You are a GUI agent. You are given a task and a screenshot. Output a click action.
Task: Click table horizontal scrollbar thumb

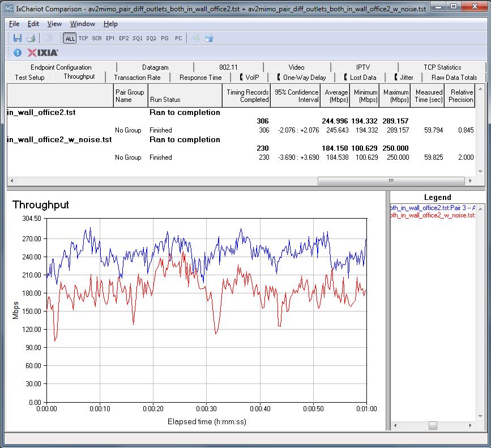pos(391,181)
